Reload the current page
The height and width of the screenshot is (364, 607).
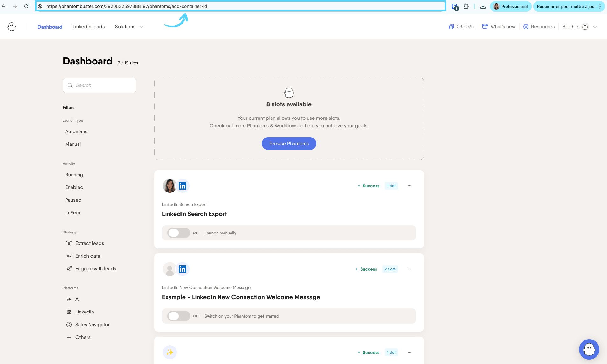click(x=26, y=6)
